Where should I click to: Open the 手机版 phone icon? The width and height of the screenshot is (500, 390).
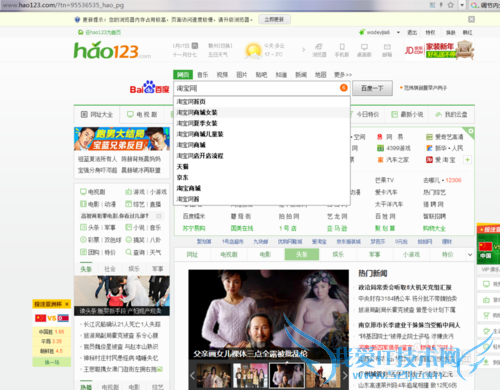click(342, 47)
